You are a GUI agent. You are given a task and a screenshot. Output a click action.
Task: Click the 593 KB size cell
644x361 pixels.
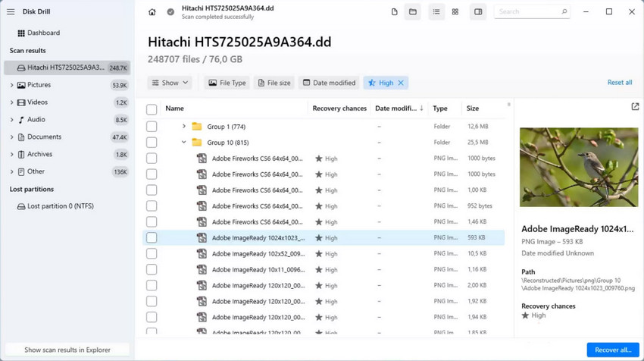[476, 237]
